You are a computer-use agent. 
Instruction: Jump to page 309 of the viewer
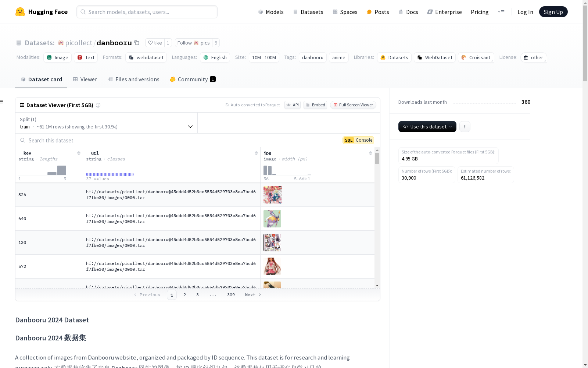coord(231,295)
